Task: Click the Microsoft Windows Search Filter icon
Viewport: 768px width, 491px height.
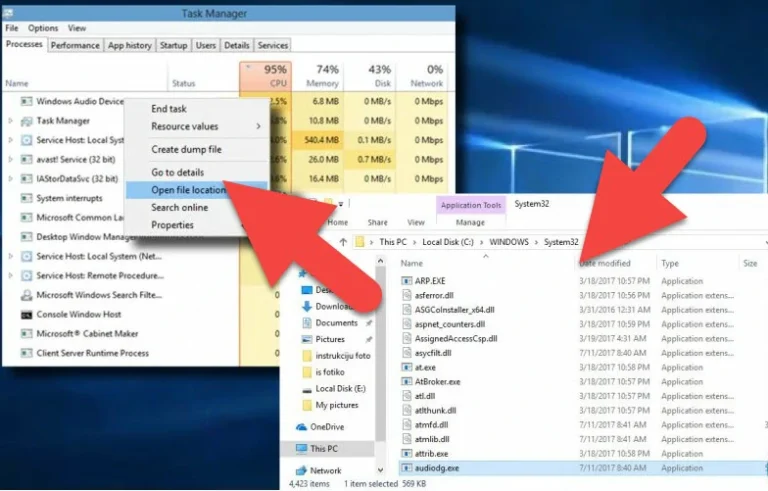Action: tap(27, 295)
